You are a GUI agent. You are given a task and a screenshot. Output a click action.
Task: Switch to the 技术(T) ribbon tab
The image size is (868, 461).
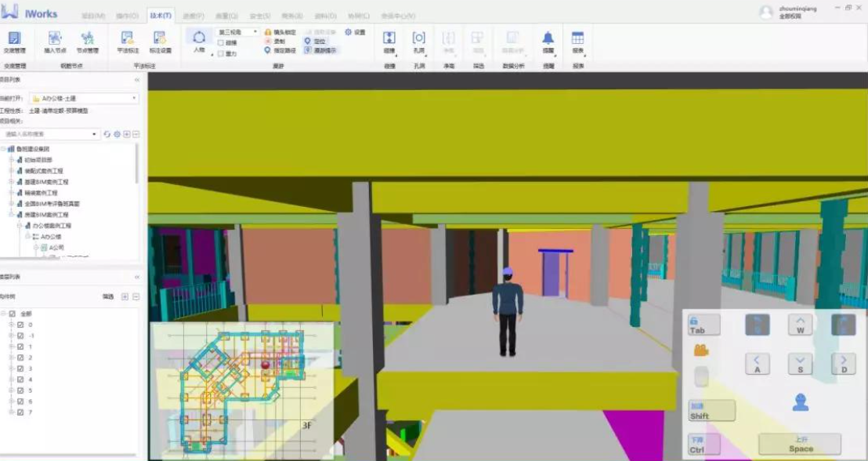tap(161, 16)
